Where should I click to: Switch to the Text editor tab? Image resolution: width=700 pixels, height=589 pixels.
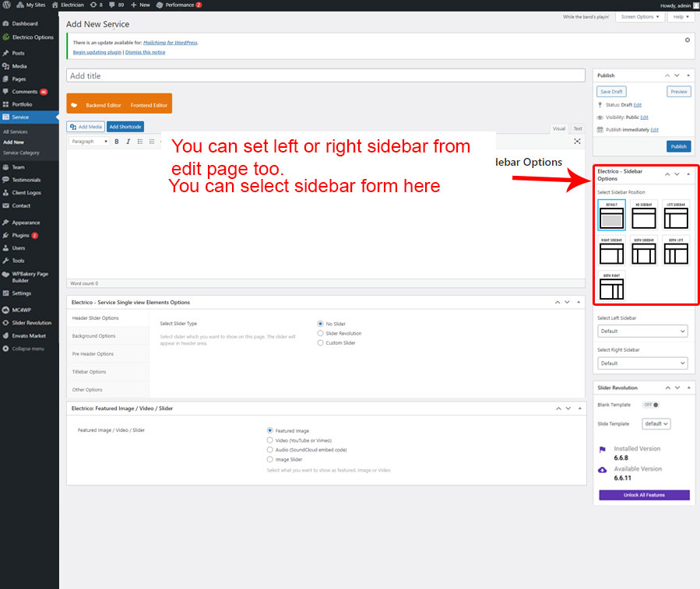(x=577, y=128)
